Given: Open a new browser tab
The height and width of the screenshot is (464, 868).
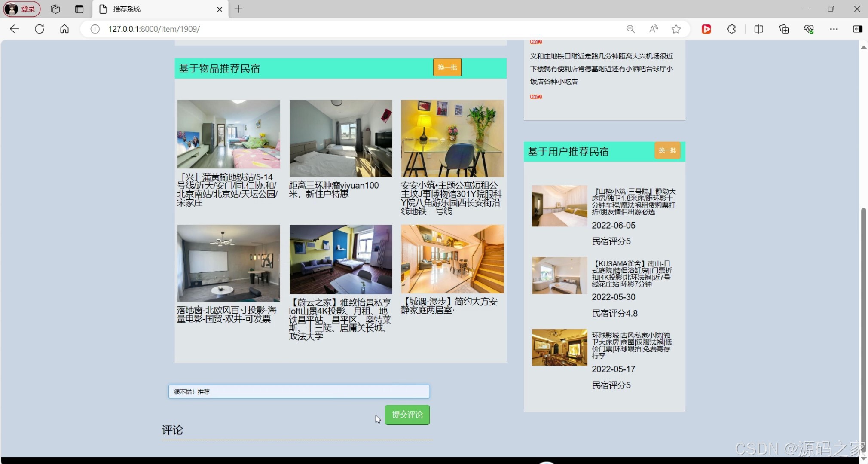Looking at the screenshot, I should 238,9.
